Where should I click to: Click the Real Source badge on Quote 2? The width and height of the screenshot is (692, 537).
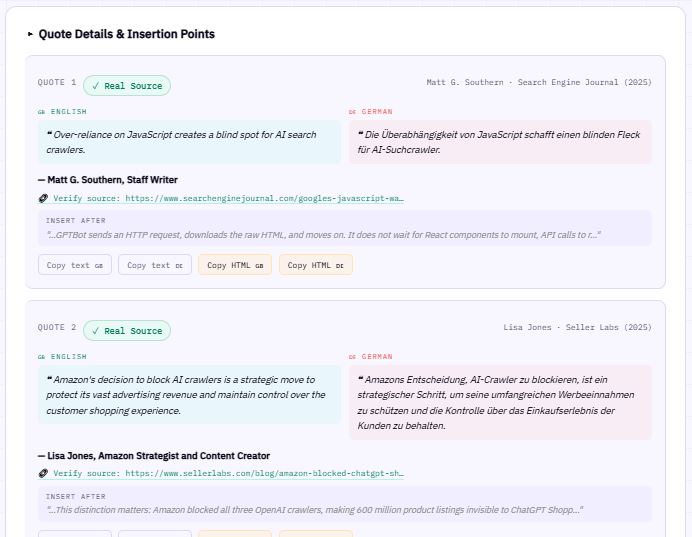pyautogui.click(x=127, y=331)
